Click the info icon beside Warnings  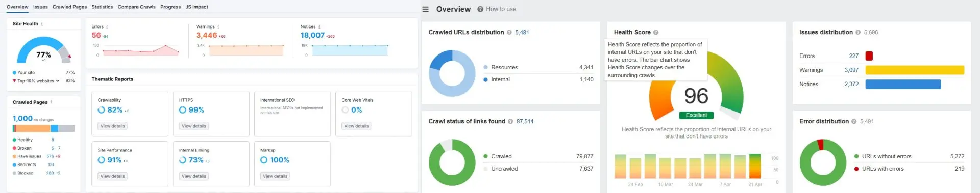(218, 26)
